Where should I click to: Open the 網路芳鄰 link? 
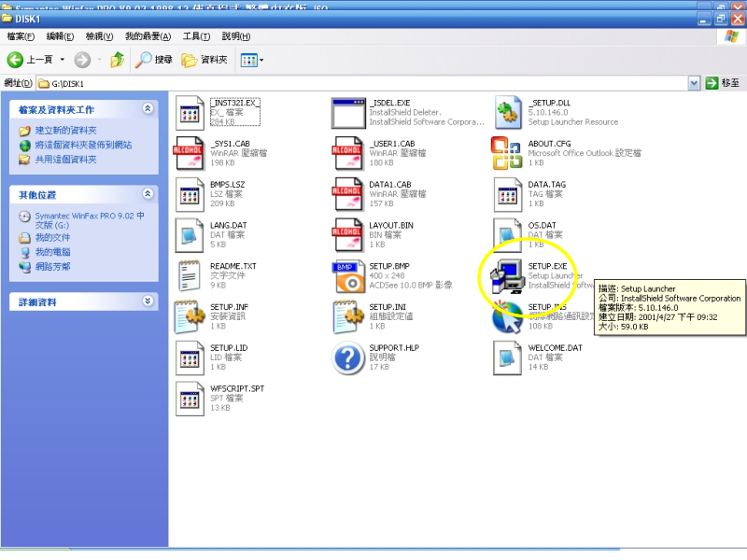pos(52,267)
